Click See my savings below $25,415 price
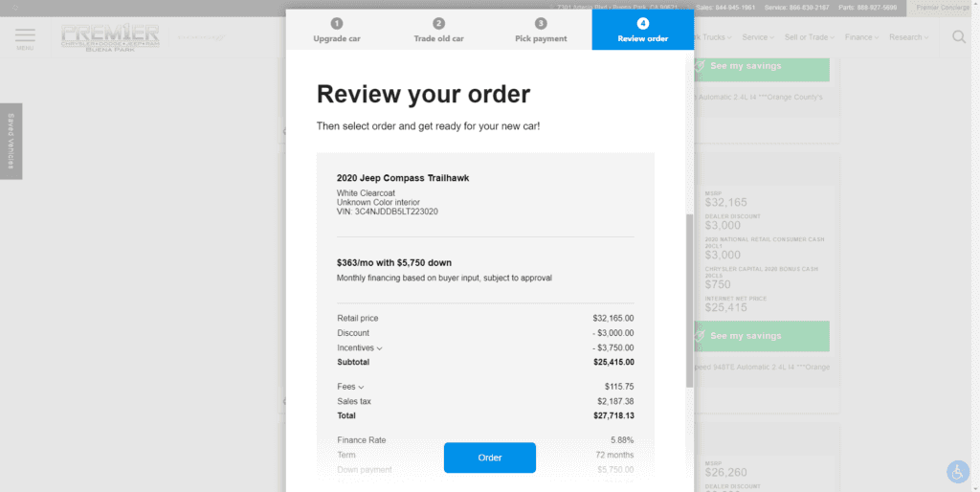Screen dimensions: 980x492 761,336
